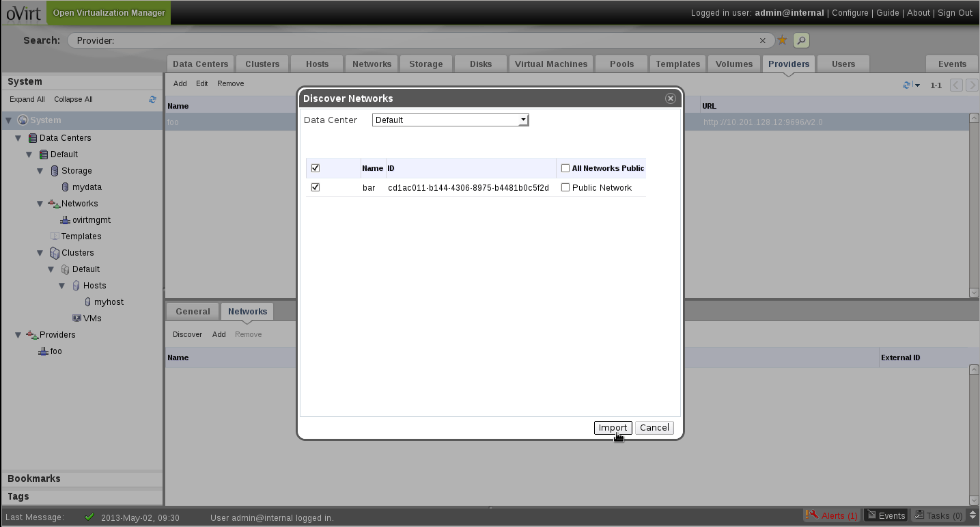Click the Sign Out link
980x527 pixels.
(x=955, y=13)
